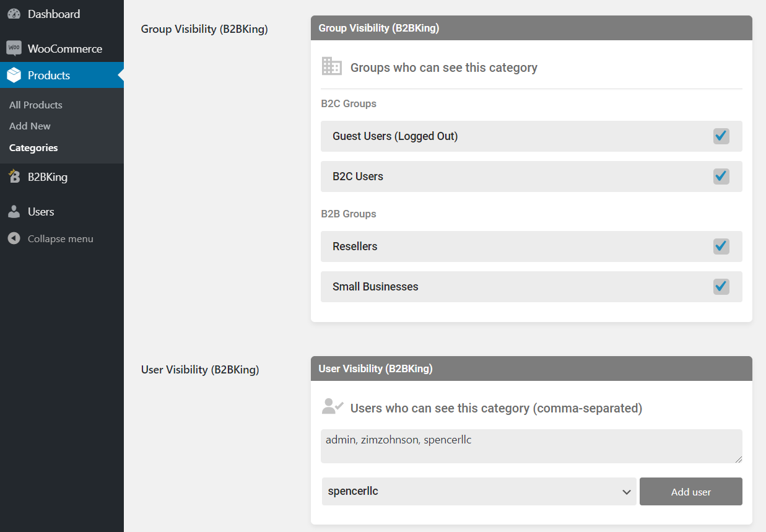Click the Users person icon

[x=14, y=212]
